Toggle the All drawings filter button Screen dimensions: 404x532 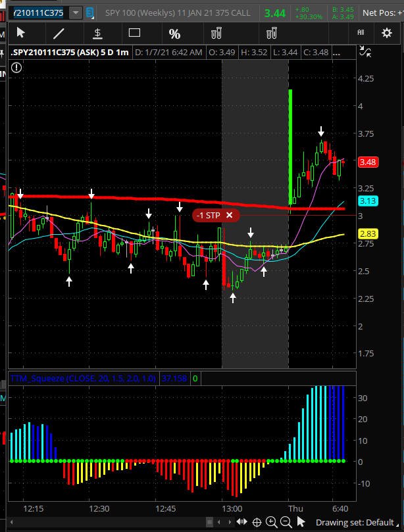[x=361, y=33]
